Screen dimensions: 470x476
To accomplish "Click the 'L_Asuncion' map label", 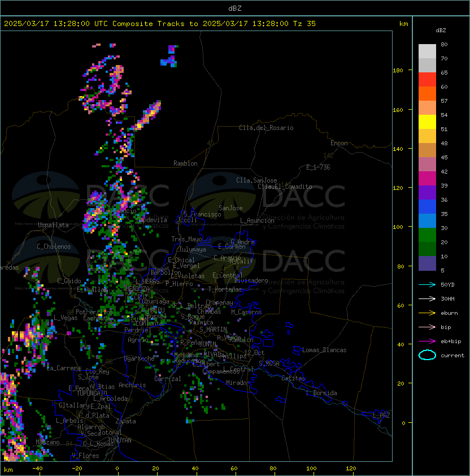I will (257, 220).
